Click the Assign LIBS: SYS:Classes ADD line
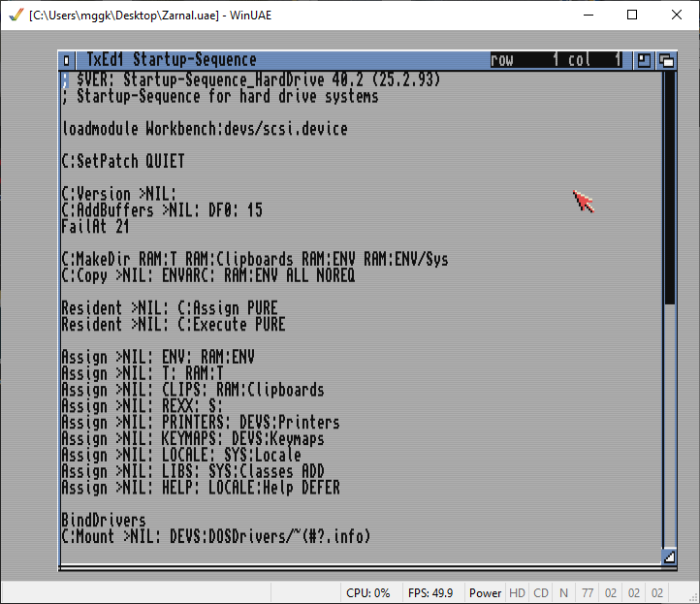Screen dimensions: 700x604 (x=193, y=471)
